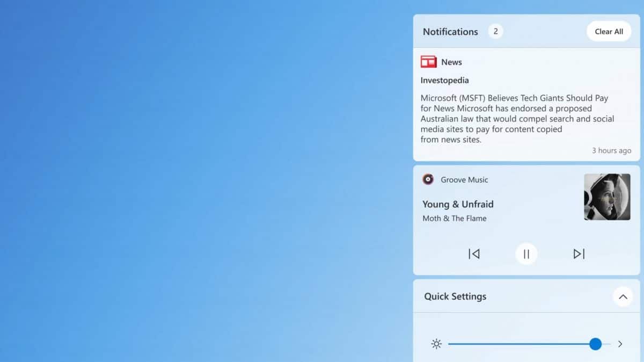Click the News app icon
This screenshot has height=362, width=644.
point(429,62)
